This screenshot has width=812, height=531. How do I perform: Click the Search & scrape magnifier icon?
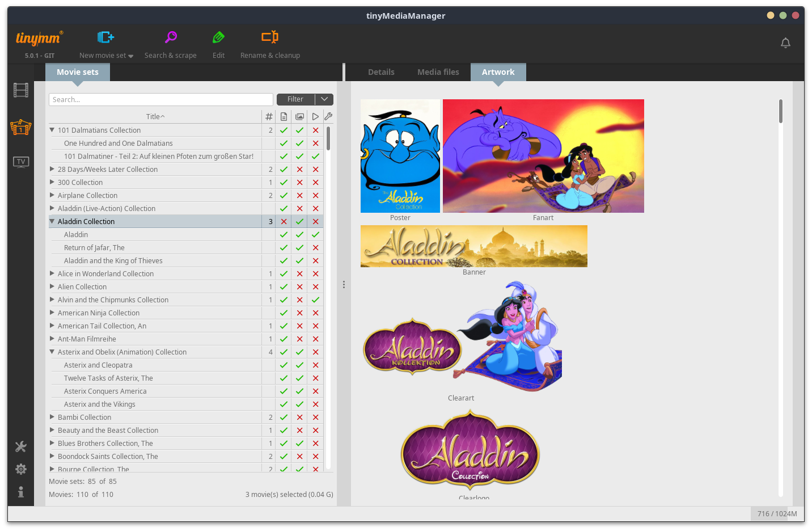(x=171, y=37)
